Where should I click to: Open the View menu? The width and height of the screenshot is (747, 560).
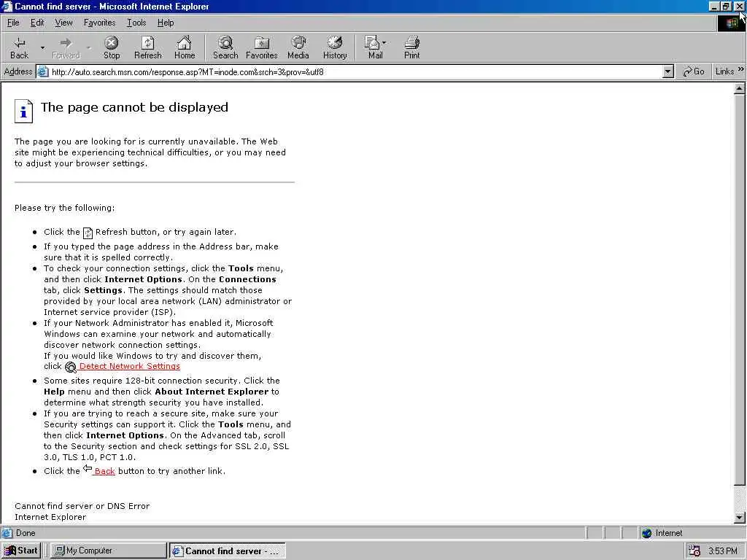click(x=63, y=23)
